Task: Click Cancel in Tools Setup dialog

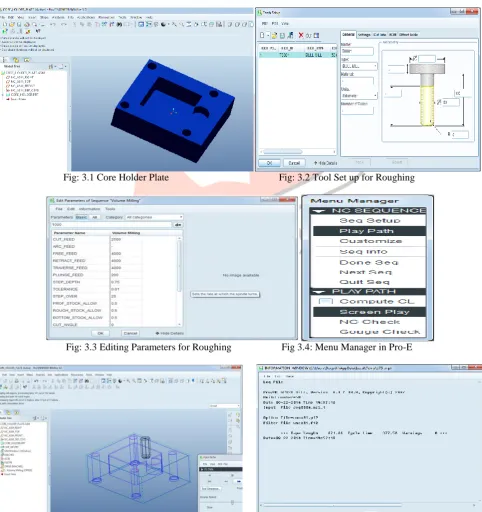Action: (294, 163)
